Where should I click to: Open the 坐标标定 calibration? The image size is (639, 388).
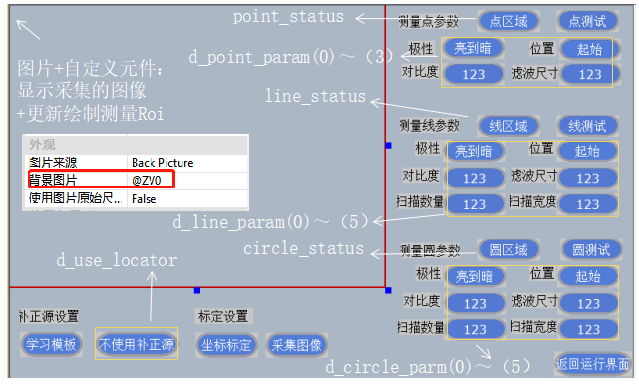226,345
